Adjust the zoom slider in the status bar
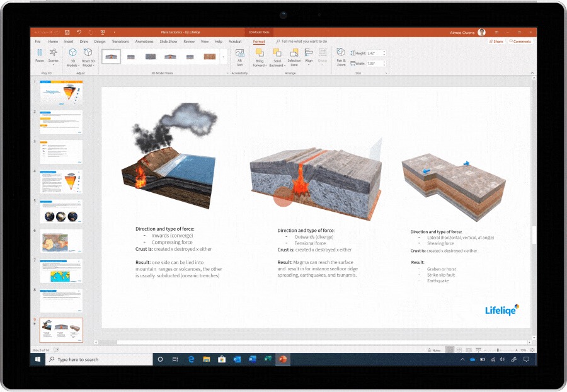This screenshot has height=392, width=567. (498, 350)
